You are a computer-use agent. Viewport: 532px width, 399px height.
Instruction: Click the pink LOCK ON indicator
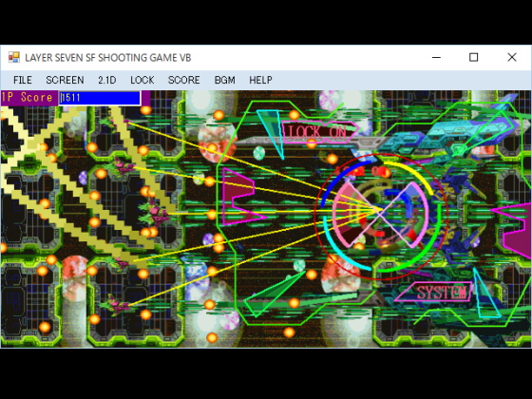coord(319,132)
